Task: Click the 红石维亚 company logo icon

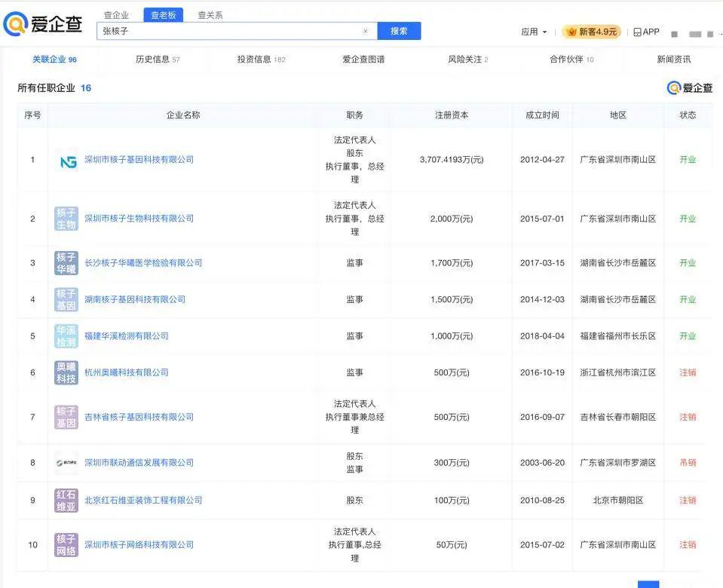Action: [66, 501]
